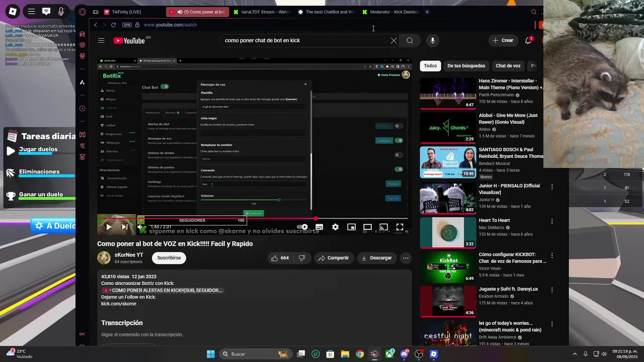Switch to theater mode
The image size is (644, 362).
click(367, 227)
